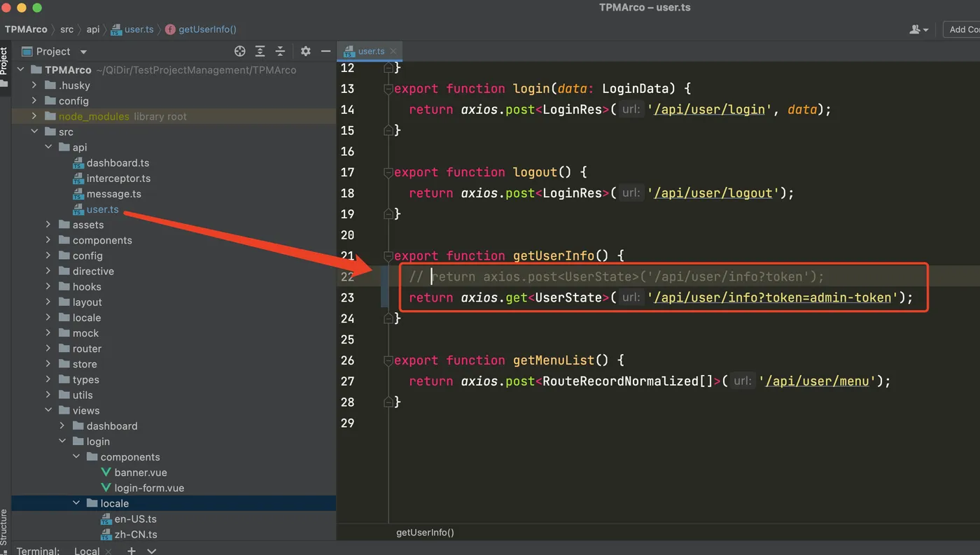The height and width of the screenshot is (555, 980).
Task: Add a new terminal session with plus
Action: point(131,551)
